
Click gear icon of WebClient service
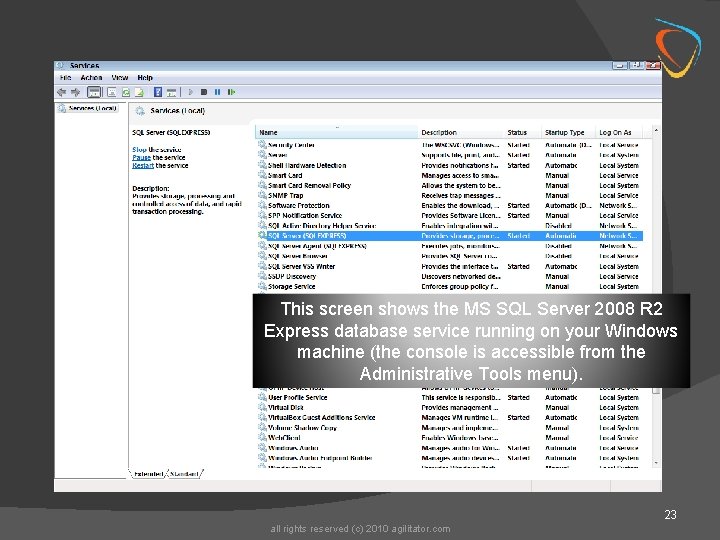pyautogui.click(x=262, y=438)
